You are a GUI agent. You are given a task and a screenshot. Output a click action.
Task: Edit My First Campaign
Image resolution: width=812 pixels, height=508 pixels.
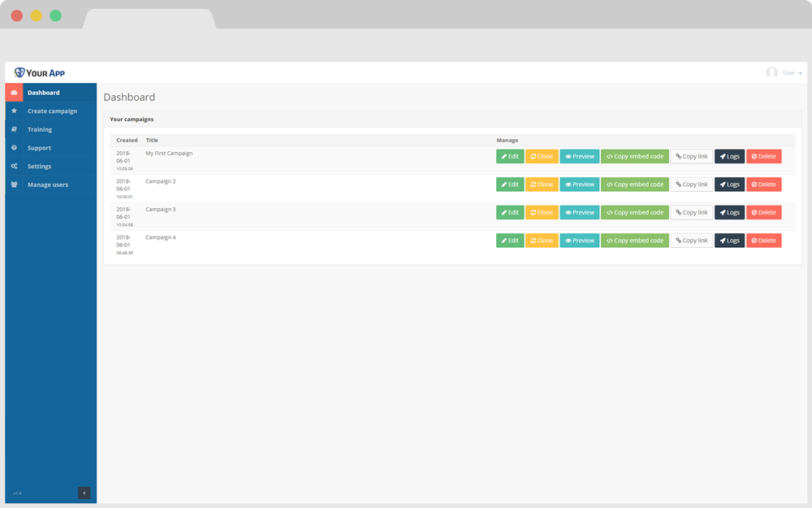pos(510,156)
